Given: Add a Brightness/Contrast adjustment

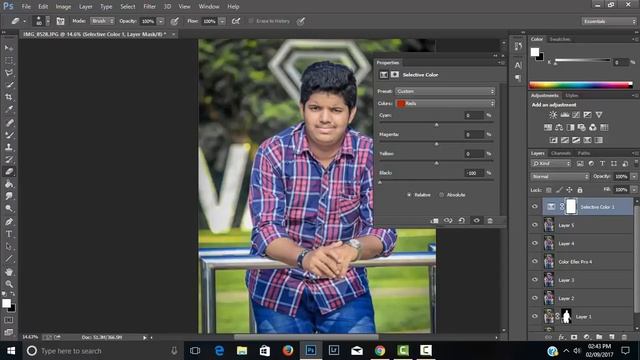Looking at the screenshot, I should pos(553,115).
